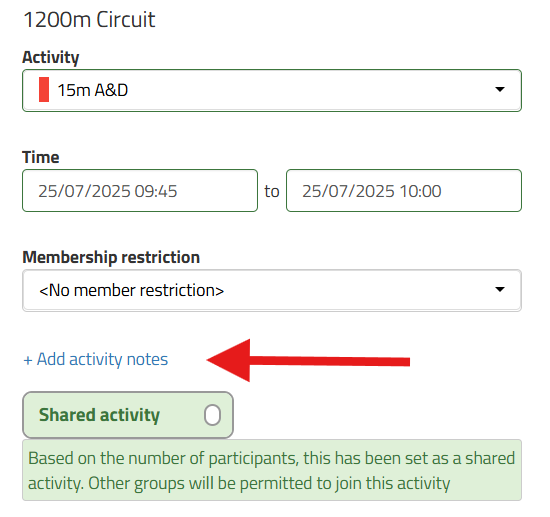Screen dimensions: 550x517
Task: Click the shared activity info message box
Action: tap(272, 470)
